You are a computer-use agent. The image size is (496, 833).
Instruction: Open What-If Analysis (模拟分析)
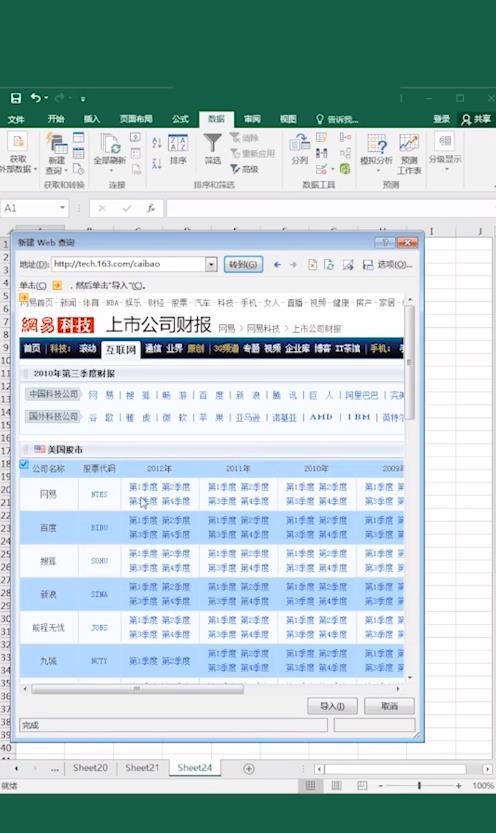[x=377, y=153]
